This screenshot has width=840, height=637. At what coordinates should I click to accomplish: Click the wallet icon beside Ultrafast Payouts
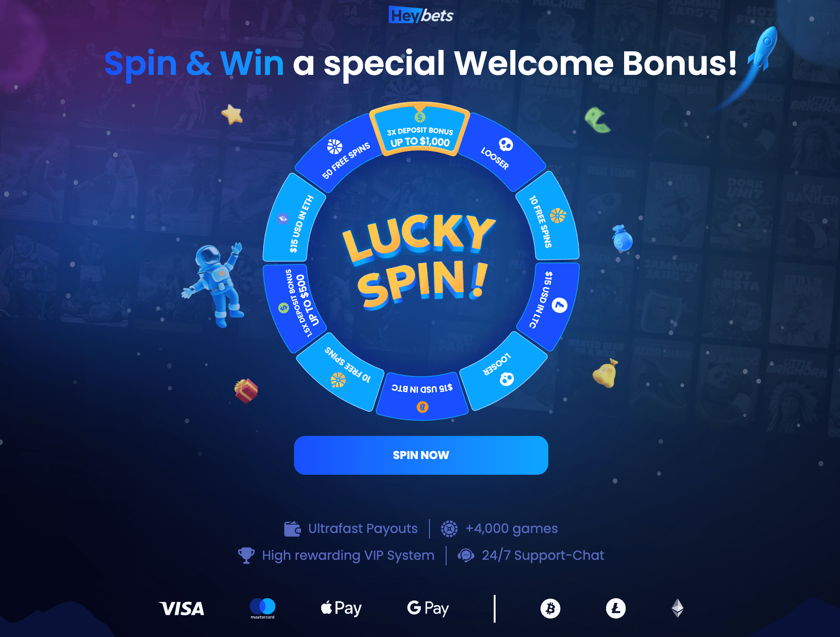point(293,528)
